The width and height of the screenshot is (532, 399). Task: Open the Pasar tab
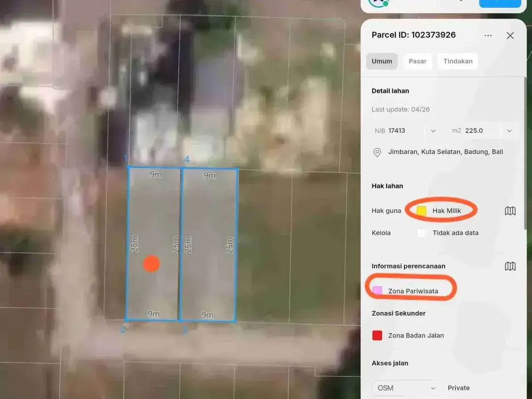tap(417, 61)
